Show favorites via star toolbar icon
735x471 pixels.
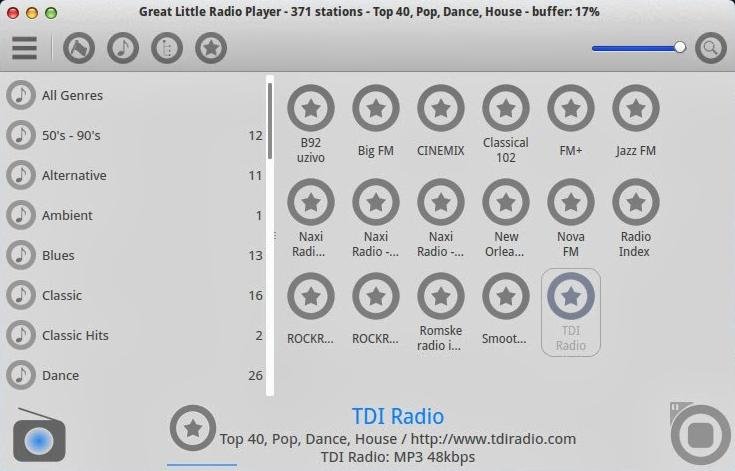click(211, 48)
